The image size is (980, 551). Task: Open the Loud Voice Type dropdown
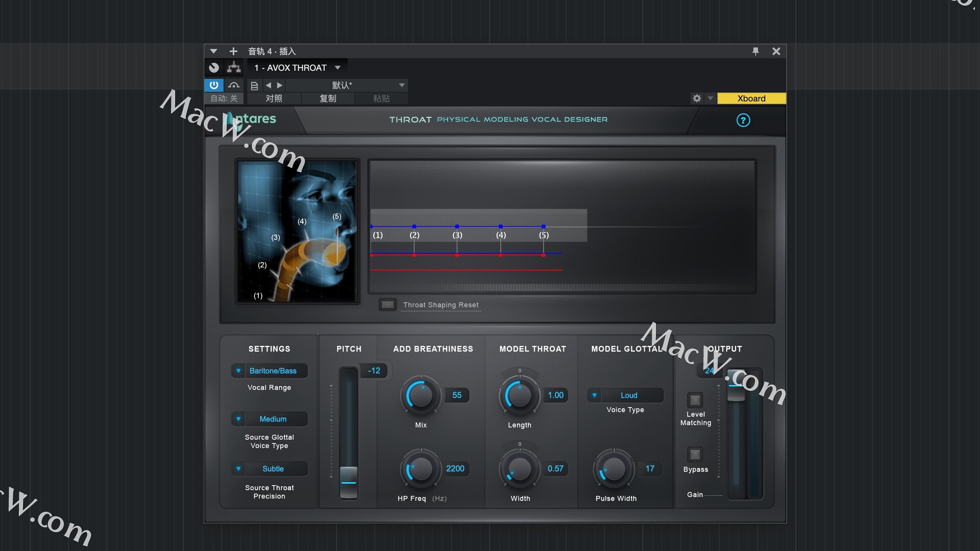coord(626,395)
